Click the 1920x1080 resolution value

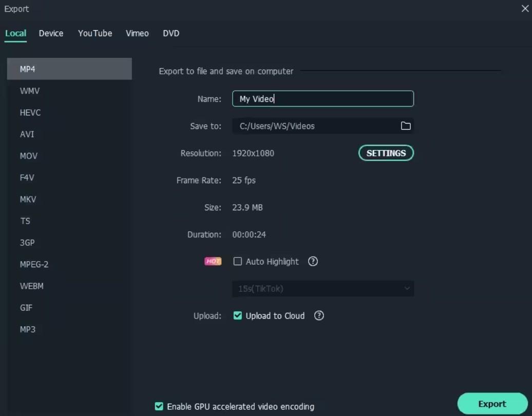(253, 153)
